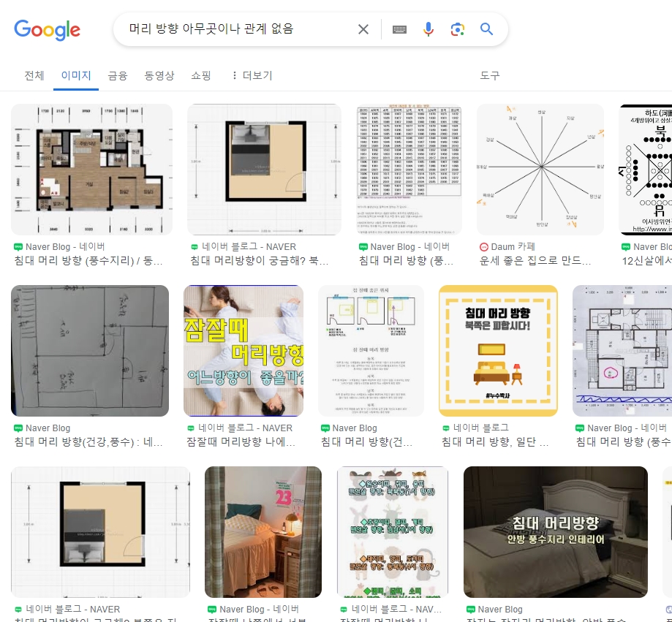Open link 12신살에서
The width and height of the screenshot is (672, 622).
[646, 260]
